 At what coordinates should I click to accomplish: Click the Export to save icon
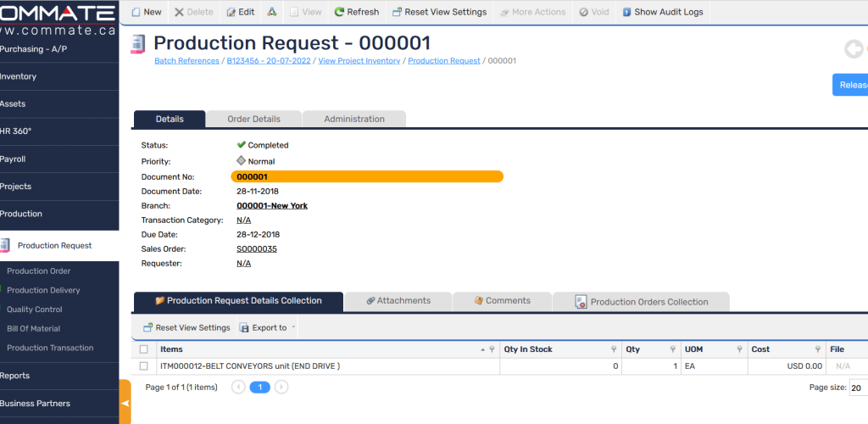pos(245,327)
